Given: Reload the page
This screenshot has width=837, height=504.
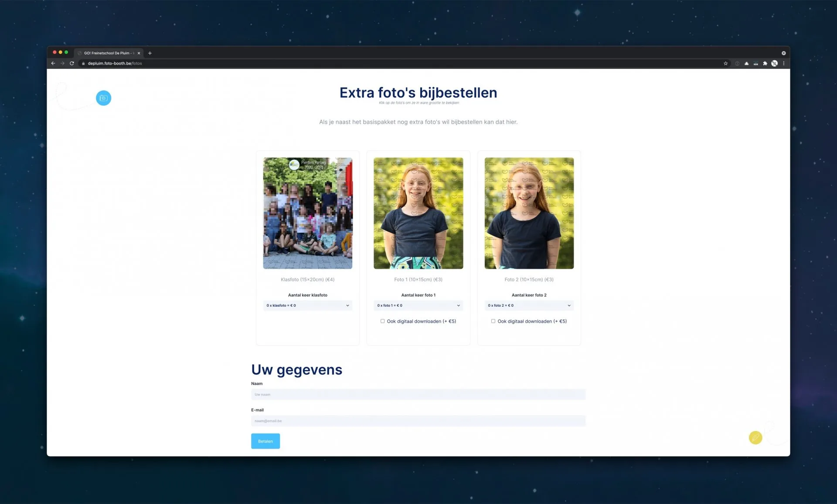Looking at the screenshot, I should pos(72,64).
